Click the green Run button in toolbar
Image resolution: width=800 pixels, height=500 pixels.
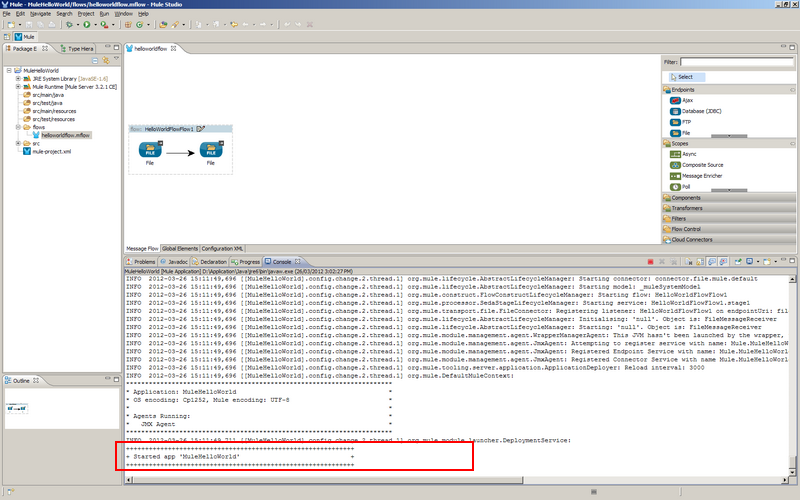pyautogui.click(x=87, y=24)
